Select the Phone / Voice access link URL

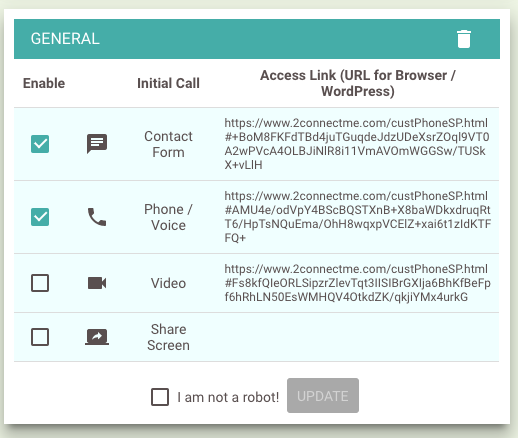click(x=358, y=217)
